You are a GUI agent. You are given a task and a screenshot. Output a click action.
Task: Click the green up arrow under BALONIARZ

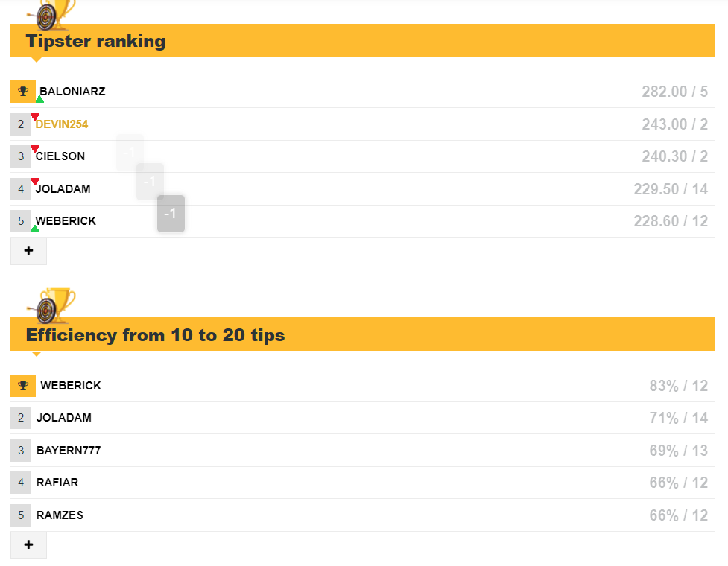40,99
